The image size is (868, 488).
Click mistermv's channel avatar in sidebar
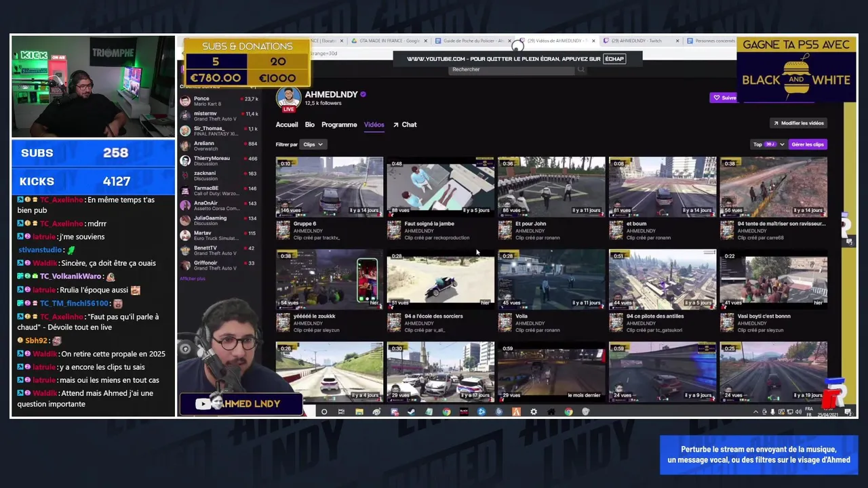click(x=185, y=115)
